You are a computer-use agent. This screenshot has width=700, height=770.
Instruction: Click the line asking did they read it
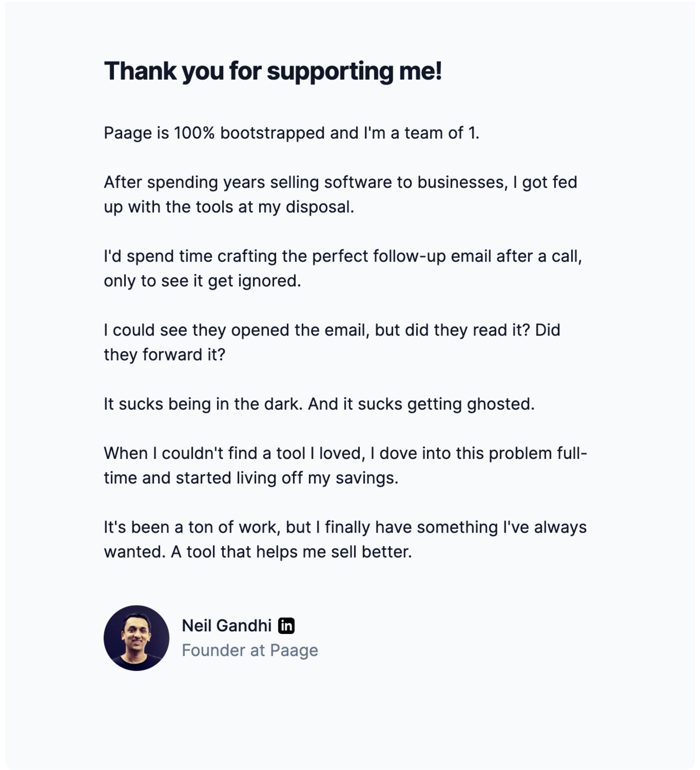point(332,330)
